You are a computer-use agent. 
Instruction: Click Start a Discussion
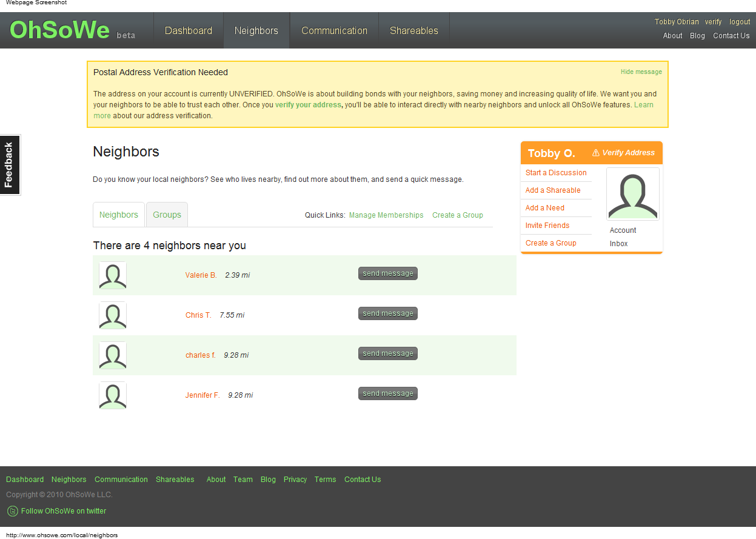point(556,173)
